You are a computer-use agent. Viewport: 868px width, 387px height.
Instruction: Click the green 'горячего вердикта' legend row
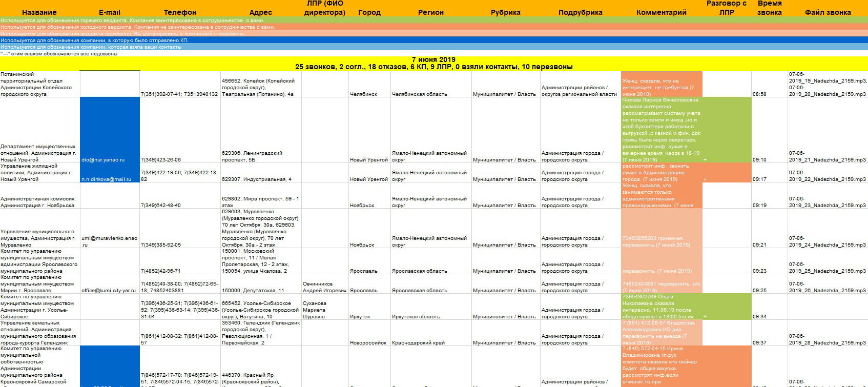tap(434, 21)
